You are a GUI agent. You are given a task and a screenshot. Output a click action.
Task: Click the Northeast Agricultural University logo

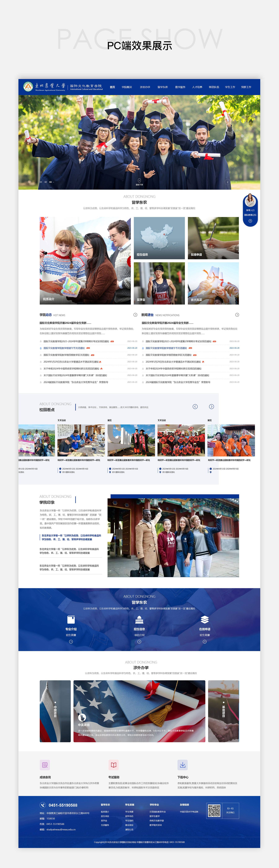[44, 87]
